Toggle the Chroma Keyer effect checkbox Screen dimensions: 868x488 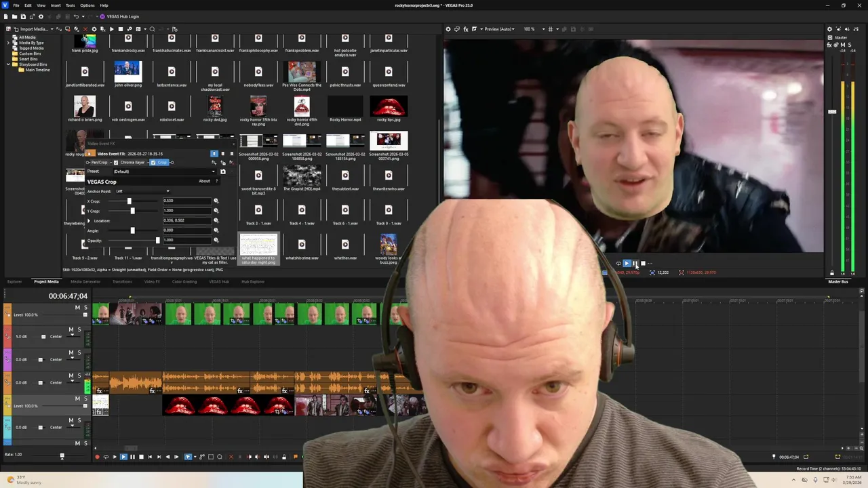[x=116, y=163]
